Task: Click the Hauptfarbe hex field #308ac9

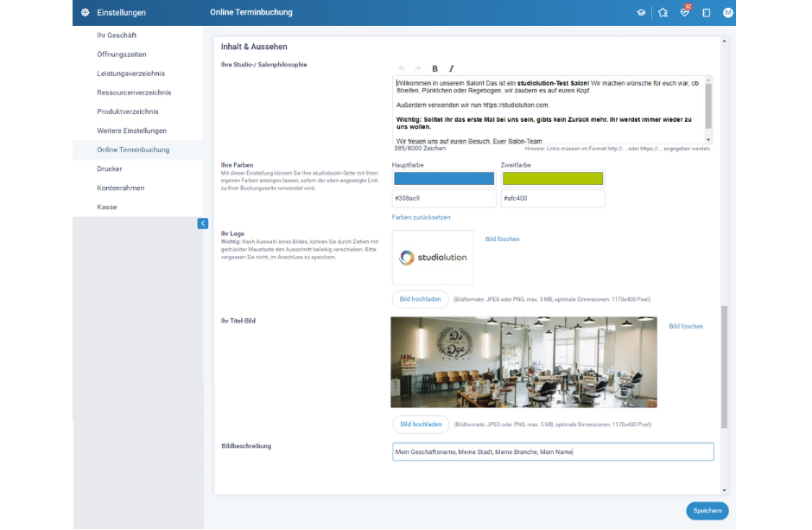Action: point(444,199)
